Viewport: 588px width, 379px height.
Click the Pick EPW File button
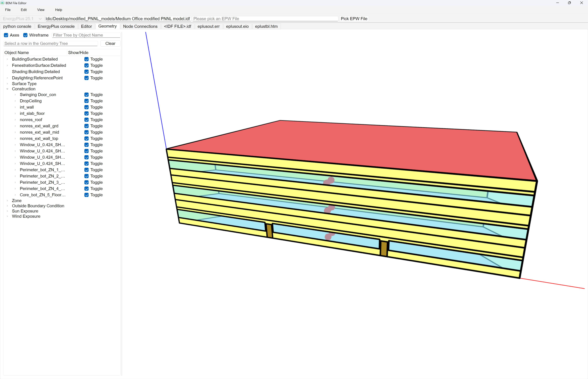click(x=354, y=19)
